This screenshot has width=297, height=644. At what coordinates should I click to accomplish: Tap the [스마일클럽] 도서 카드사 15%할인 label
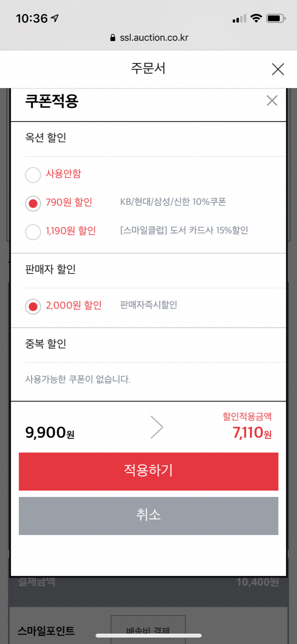pyautogui.click(x=184, y=230)
